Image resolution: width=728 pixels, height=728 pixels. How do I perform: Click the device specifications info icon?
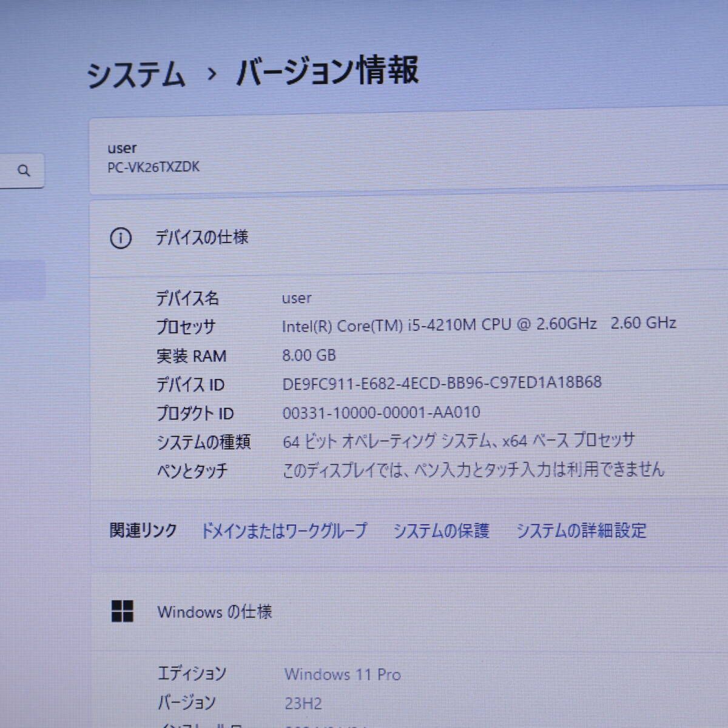(x=120, y=238)
